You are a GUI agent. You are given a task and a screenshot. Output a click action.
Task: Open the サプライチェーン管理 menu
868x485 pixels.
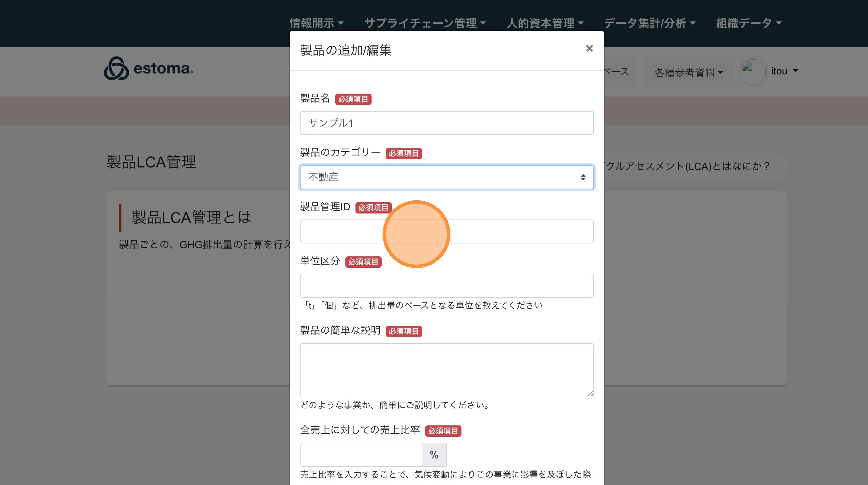click(x=425, y=23)
